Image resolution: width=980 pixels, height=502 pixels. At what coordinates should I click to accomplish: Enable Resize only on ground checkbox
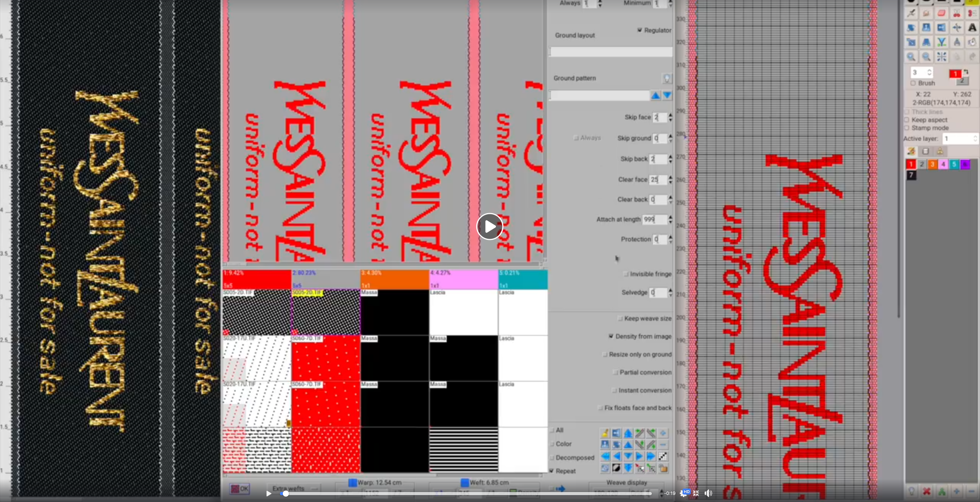click(605, 354)
